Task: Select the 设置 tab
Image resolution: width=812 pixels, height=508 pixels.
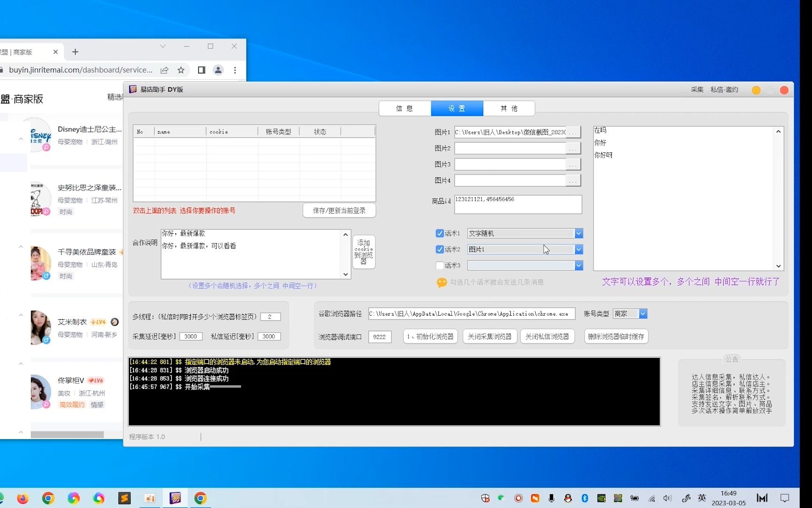Action: point(457,108)
